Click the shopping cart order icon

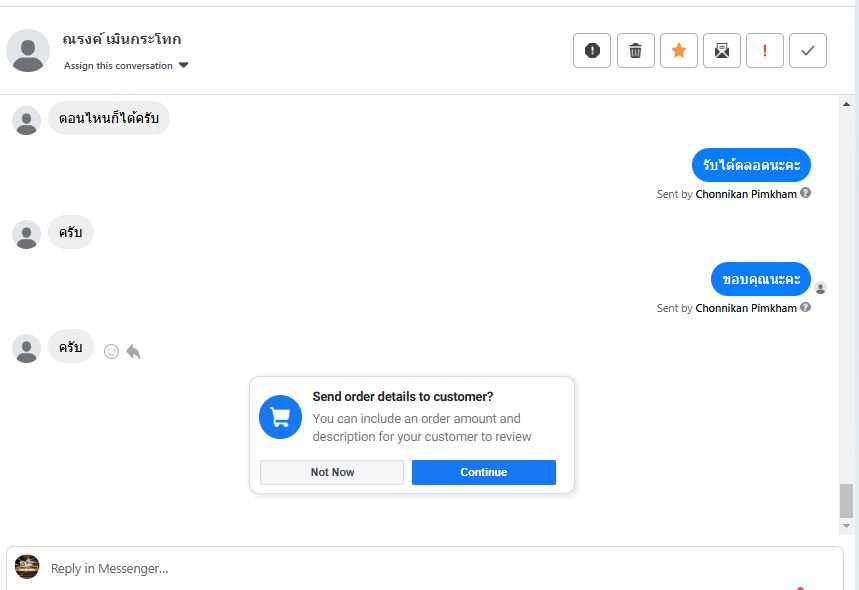point(281,417)
